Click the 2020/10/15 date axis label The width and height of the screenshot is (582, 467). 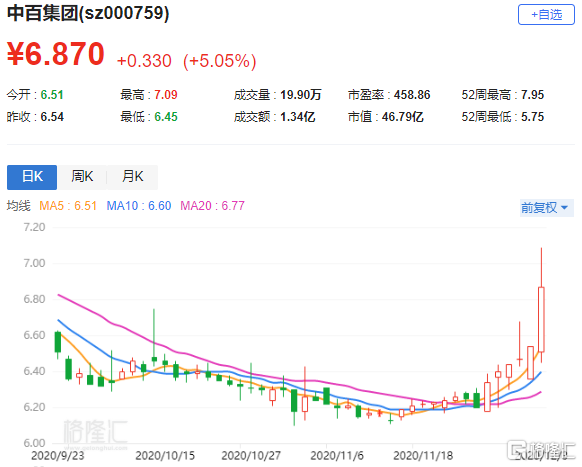[x=165, y=455]
